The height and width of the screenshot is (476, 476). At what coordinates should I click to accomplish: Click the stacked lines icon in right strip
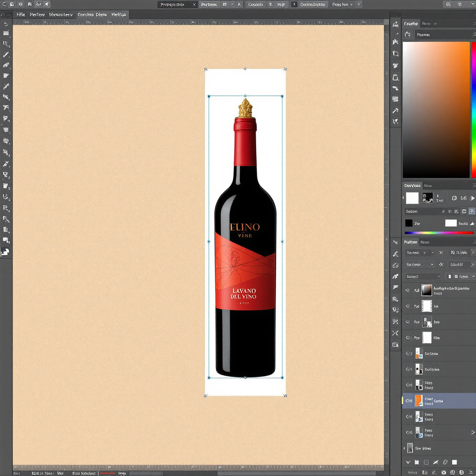point(395,99)
